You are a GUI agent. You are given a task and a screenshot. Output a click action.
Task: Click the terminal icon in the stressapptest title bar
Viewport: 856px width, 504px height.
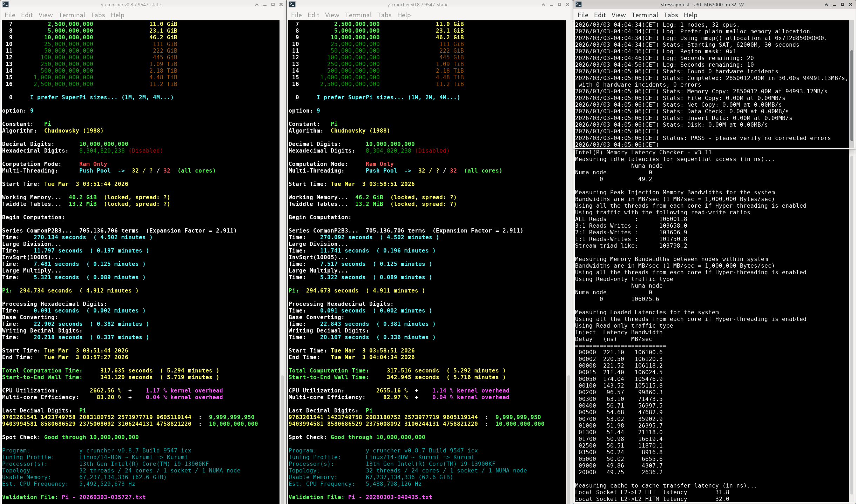point(579,5)
